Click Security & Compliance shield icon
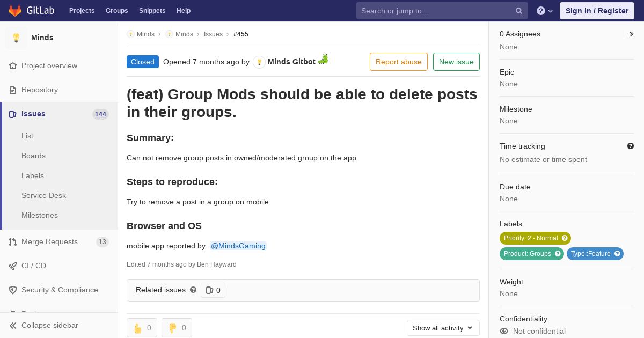 tap(13, 290)
